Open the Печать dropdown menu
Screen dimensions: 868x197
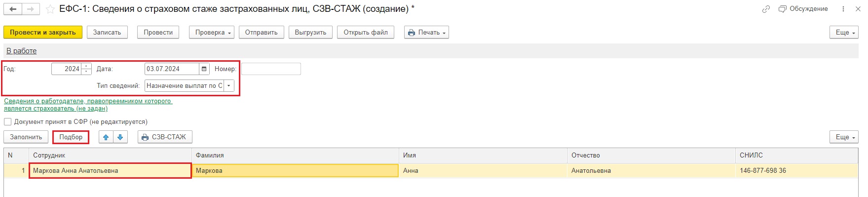426,33
